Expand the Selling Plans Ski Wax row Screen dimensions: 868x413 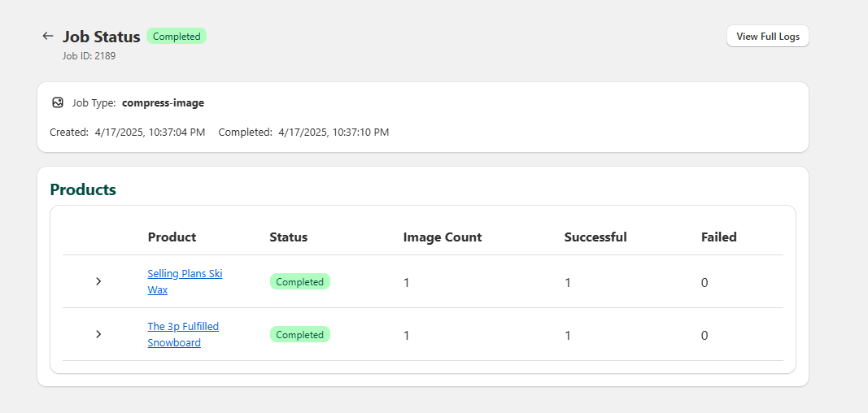click(x=98, y=281)
